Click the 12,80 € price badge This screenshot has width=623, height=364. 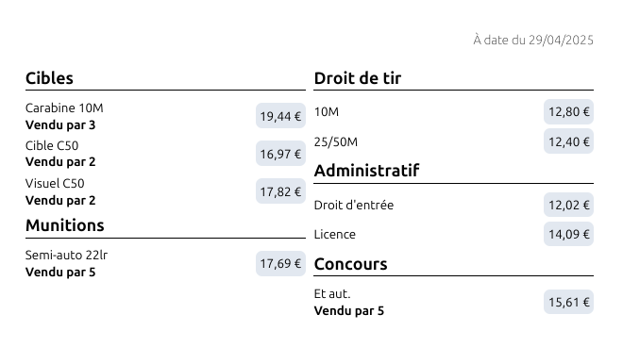pyautogui.click(x=568, y=112)
